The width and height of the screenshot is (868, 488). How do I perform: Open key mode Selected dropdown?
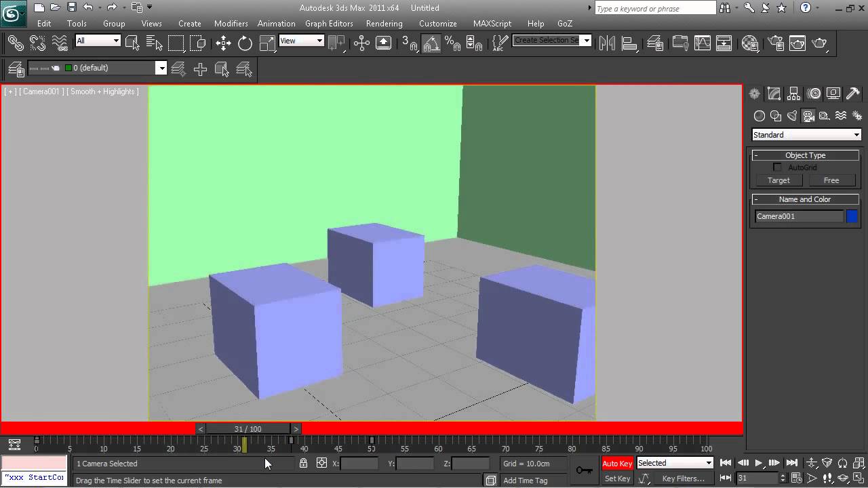point(675,463)
